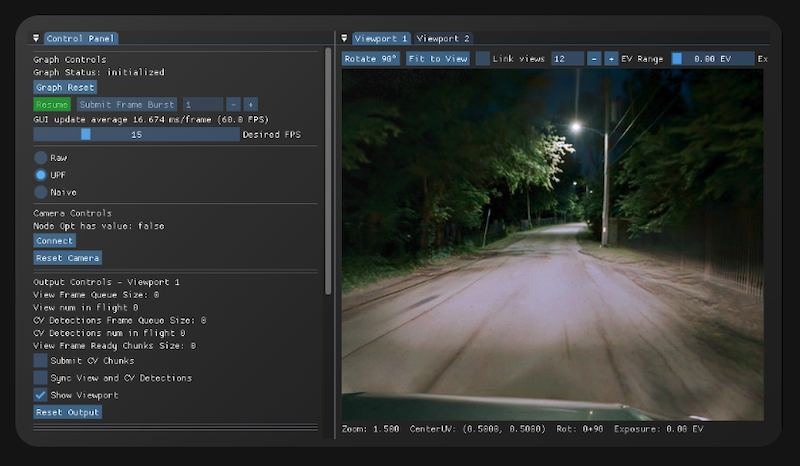Click the Desired FPS slider
The height and width of the screenshot is (466, 800).
pos(136,134)
